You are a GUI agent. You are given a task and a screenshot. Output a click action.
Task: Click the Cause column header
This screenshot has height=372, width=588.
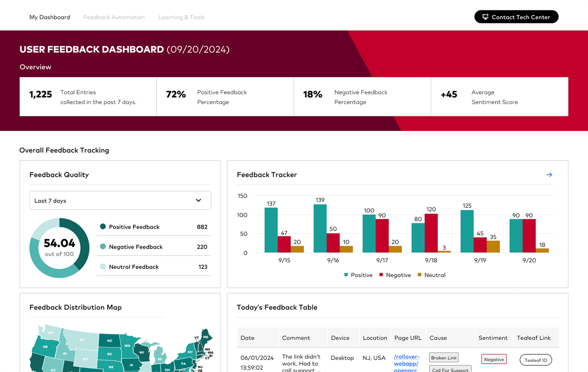click(x=450, y=338)
